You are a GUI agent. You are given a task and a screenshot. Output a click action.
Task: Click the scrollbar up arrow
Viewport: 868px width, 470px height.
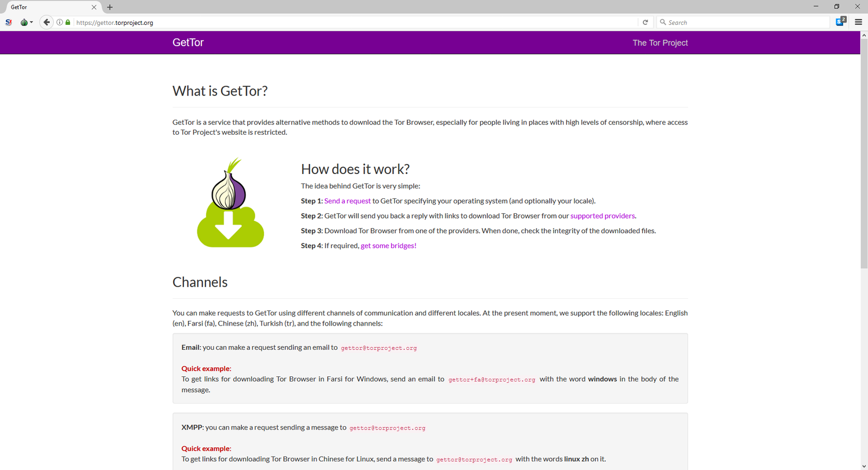tap(864, 35)
